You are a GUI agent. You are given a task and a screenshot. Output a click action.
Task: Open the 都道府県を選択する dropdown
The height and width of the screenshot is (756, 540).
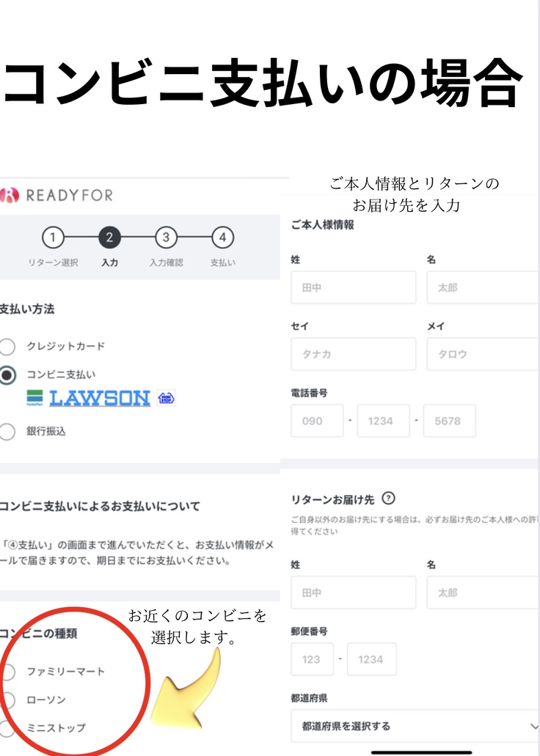(x=415, y=726)
